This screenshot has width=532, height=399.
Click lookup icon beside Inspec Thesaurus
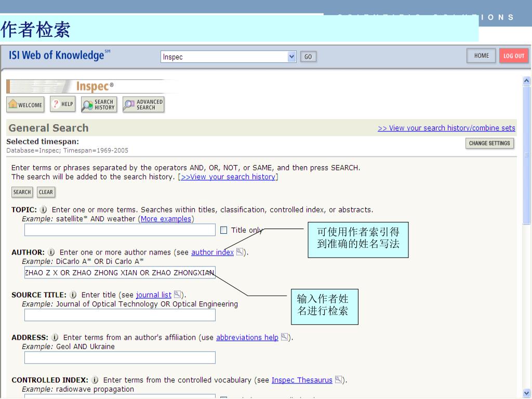coord(338,379)
